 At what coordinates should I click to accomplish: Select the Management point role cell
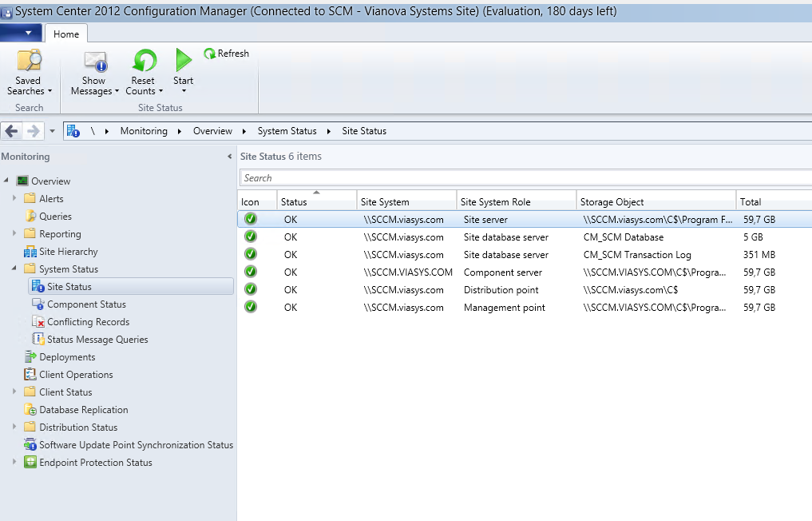point(505,308)
